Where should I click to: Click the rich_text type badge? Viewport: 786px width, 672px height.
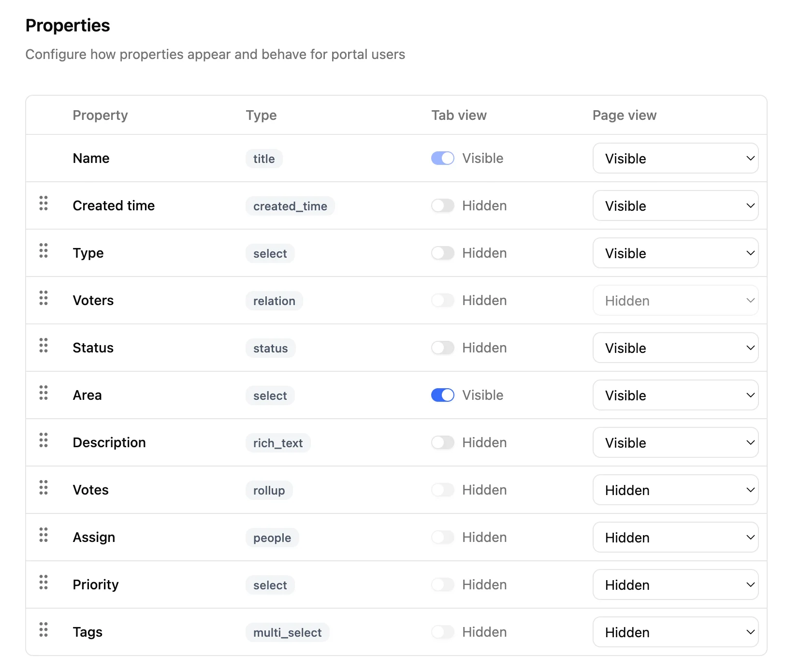(x=278, y=443)
